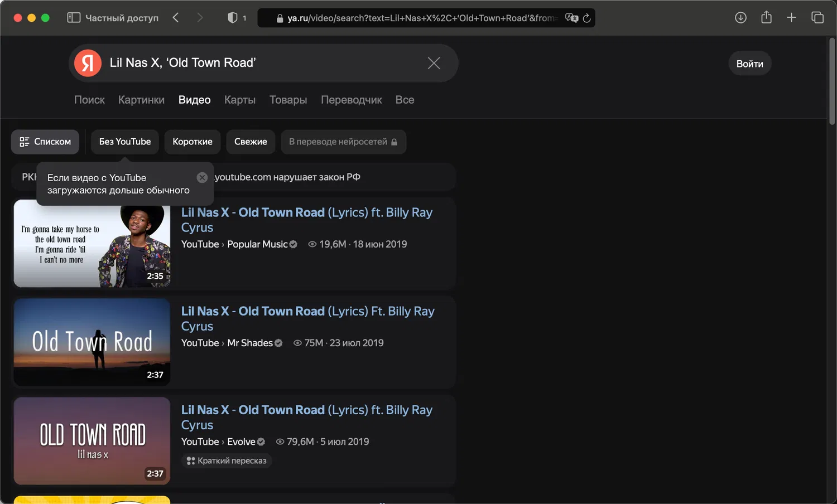837x504 pixels.
Task: Open the Карты tab
Action: [x=240, y=100]
